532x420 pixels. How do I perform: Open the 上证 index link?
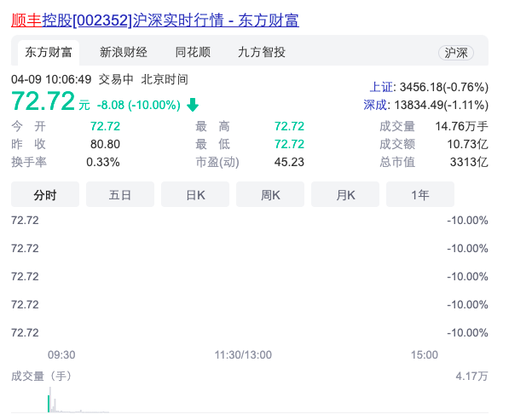tap(381, 87)
